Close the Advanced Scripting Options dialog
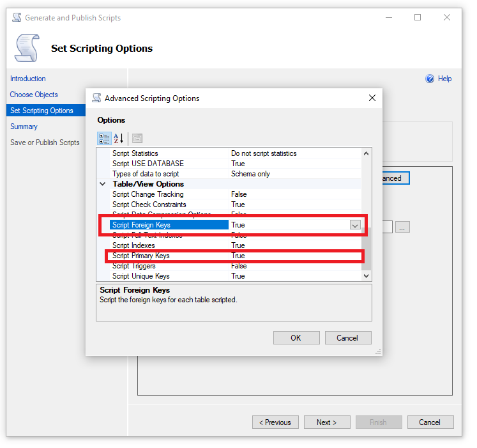The width and height of the screenshot is (477, 448). tap(372, 98)
